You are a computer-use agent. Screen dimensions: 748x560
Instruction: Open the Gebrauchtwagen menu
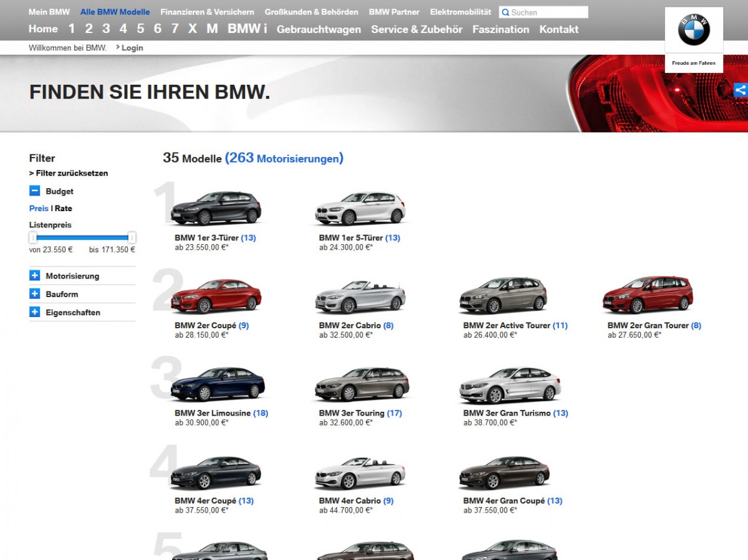[319, 29]
